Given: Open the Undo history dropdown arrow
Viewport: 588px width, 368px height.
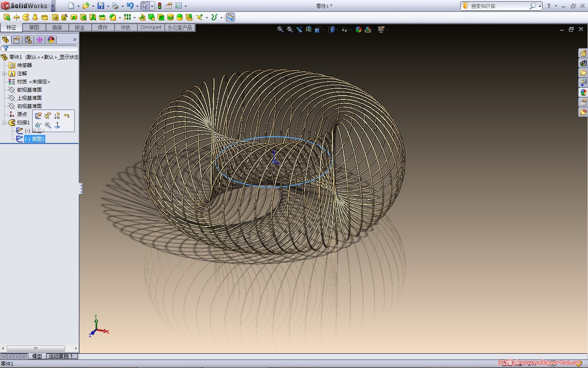Looking at the screenshot, I should pos(137,6).
